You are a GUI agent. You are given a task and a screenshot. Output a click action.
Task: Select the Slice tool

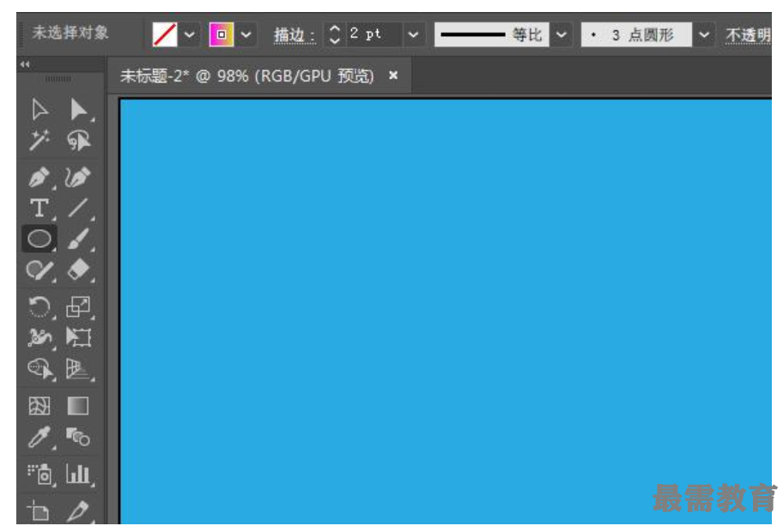coord(78,511)
